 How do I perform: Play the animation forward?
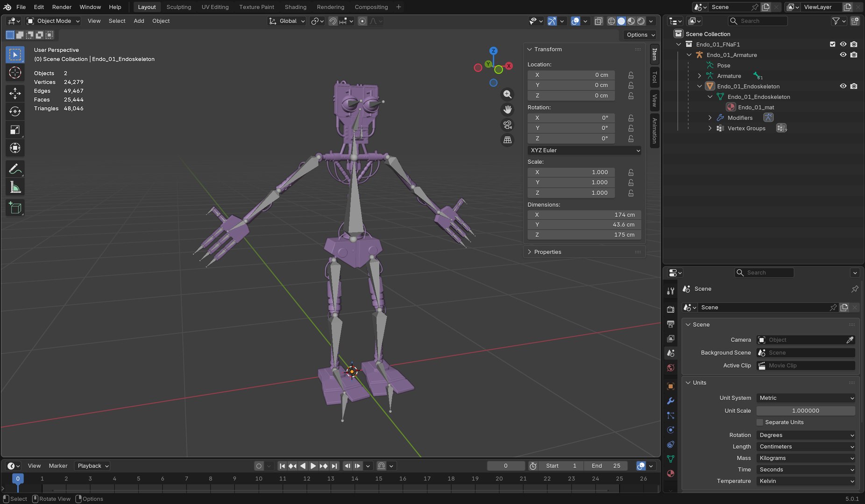tap(313, 466)
